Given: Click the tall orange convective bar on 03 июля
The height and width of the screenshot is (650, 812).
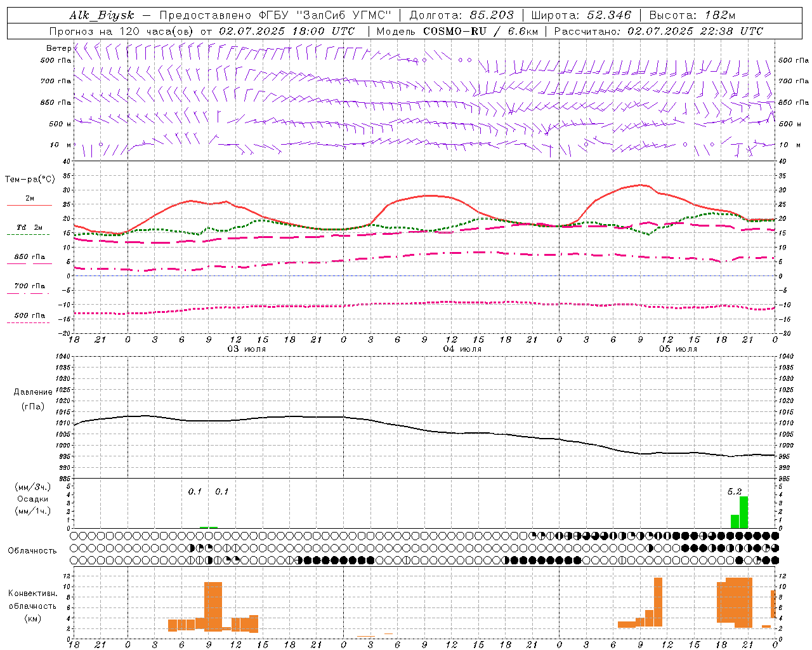Looking at the screenshot, I should 213,606.
